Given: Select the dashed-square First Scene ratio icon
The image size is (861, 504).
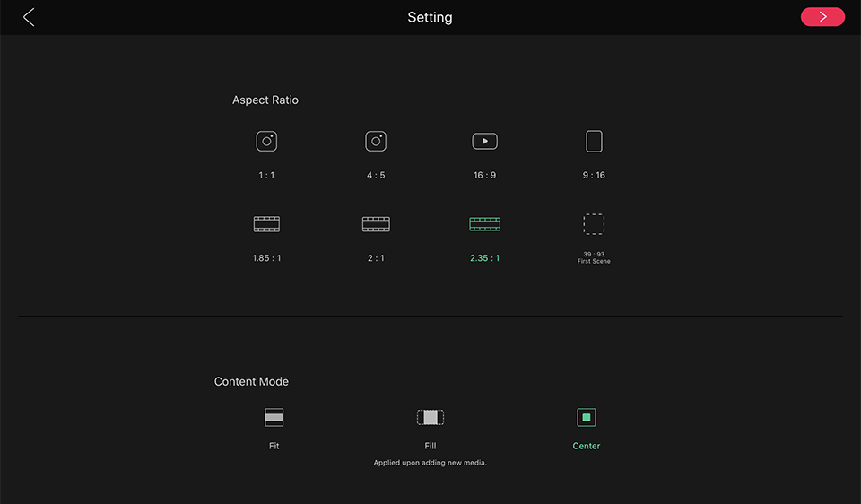Looking at the screenshot, I should tap(594, 224).
